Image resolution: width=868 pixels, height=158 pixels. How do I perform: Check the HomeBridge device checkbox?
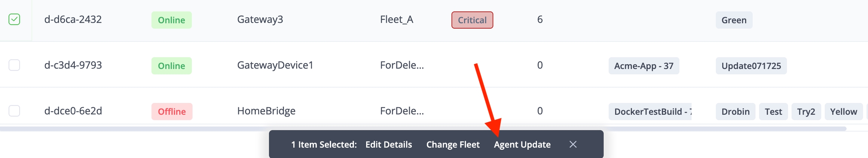[14, 111]
